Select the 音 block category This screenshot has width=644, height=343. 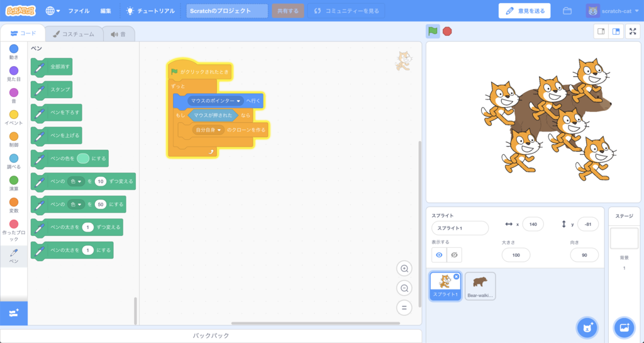click(x=14, y=96)
